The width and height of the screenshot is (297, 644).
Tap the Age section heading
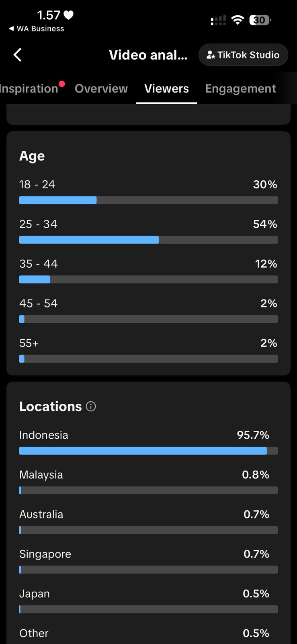pyautogui.click(x=32, y=156)
